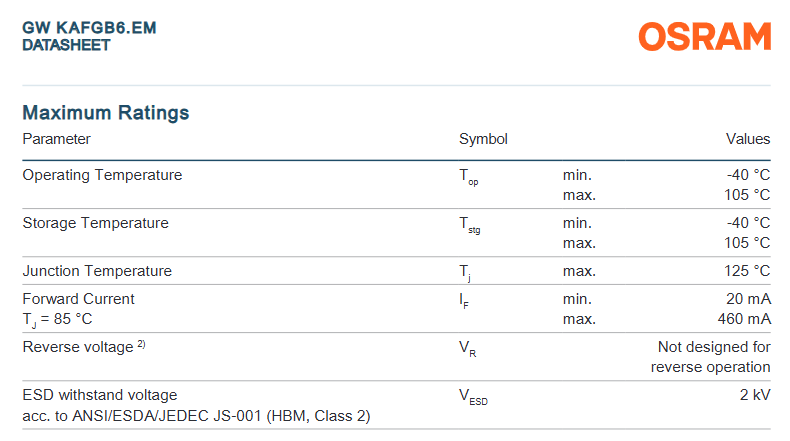
Task: Click the OSRAM logo
Action: tap(705, 37)
